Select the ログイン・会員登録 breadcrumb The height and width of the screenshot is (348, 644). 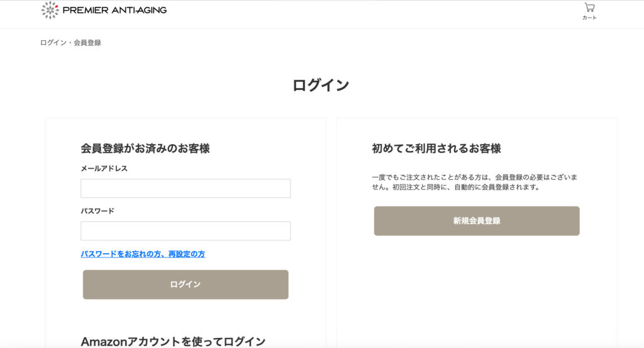coord(70,43)
